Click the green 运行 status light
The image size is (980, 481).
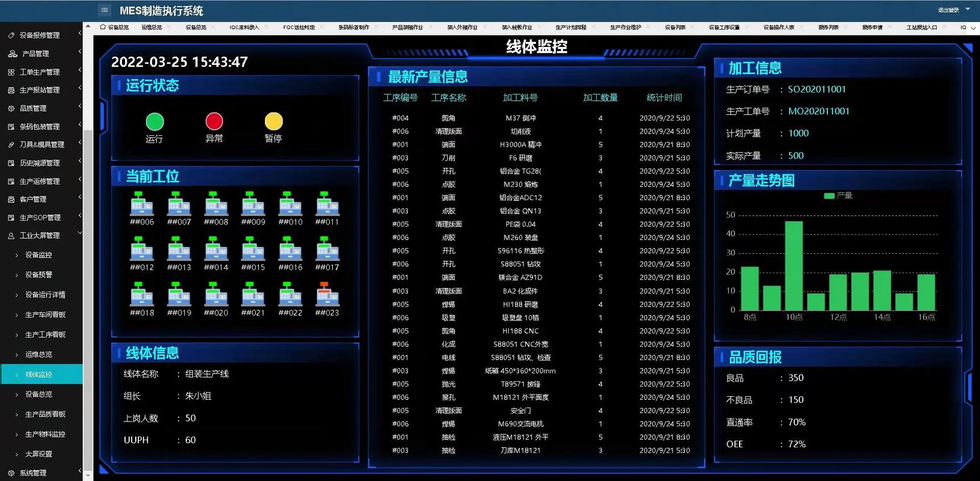(x=154, y=122)
